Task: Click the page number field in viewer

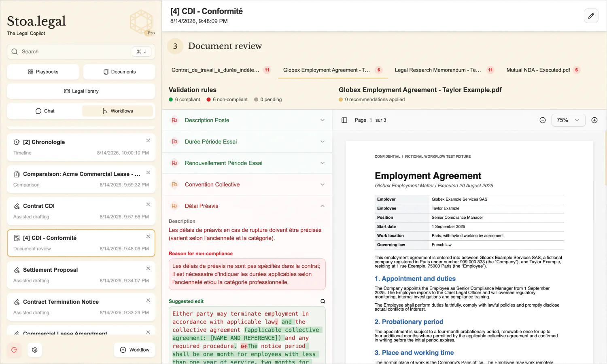Action: pyautogui.click(x=371, y=120)
